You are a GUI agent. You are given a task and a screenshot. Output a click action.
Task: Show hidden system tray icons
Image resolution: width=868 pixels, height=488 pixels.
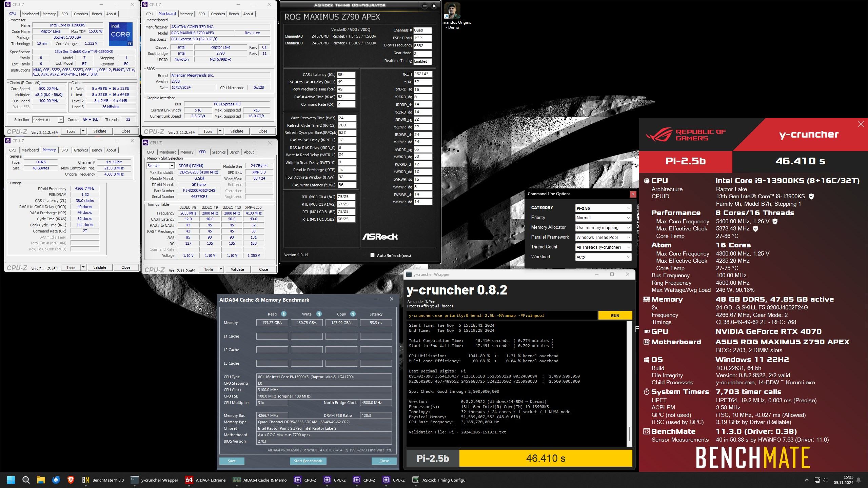pyautogui.click(x=807, y=480)
